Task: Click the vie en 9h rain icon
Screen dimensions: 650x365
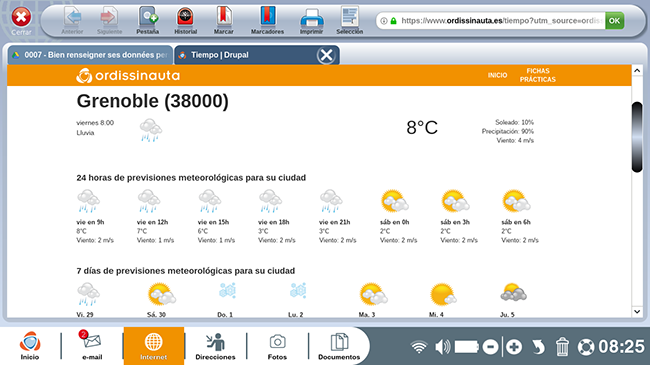Action: [88, 201]
